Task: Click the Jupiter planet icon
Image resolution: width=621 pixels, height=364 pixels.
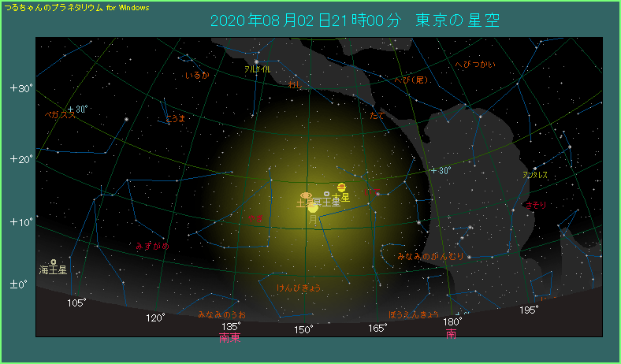Action: [341, 187]
